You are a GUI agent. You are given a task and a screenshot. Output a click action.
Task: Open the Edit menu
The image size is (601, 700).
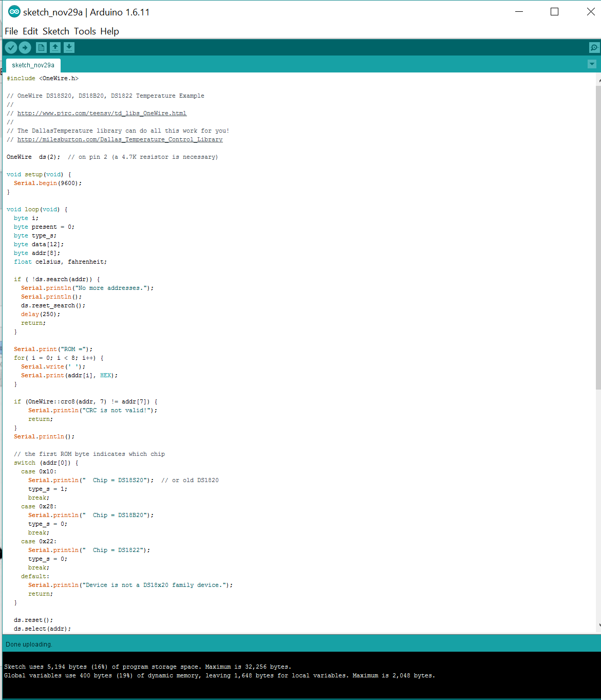click(30, 31)
